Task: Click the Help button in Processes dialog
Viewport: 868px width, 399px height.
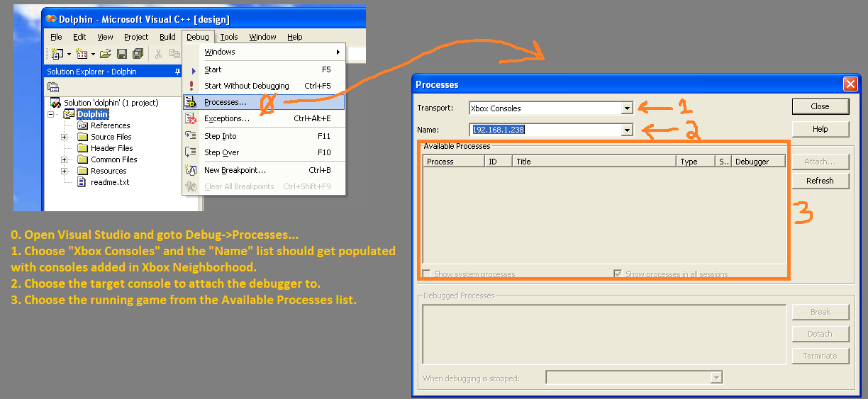Action: coord(820,129)
